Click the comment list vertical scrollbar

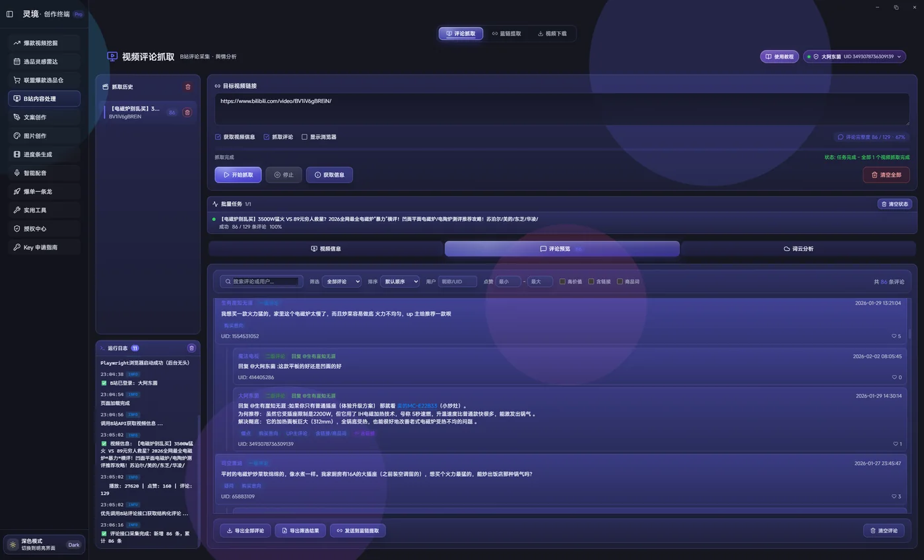[911, 334]
